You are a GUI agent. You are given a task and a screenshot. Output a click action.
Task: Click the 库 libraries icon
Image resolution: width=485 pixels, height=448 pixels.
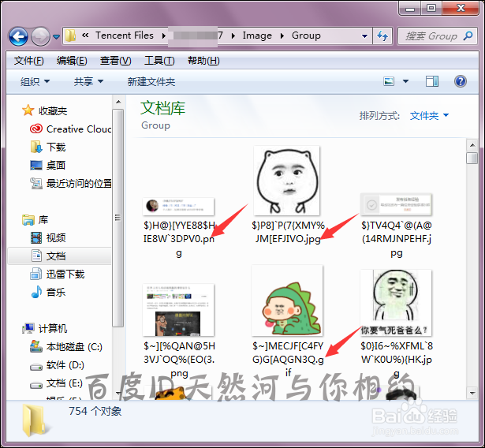[28, 220]
